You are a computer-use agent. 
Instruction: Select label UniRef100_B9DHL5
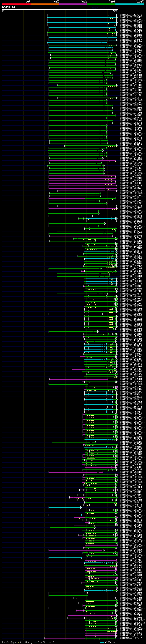[x=131, y=32]
